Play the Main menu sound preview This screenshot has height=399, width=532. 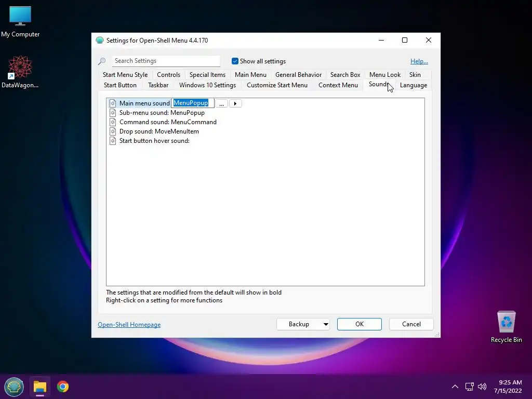pyautogui.click(x=235, y=103)
